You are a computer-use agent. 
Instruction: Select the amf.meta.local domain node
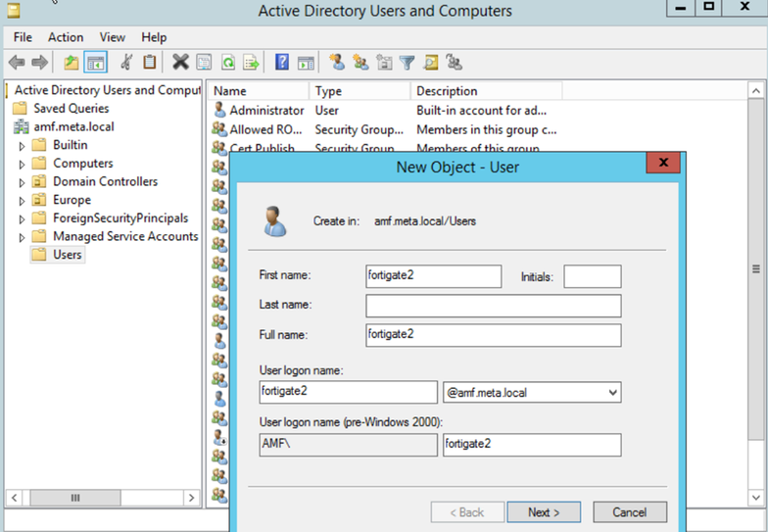(x=74, y=127)
